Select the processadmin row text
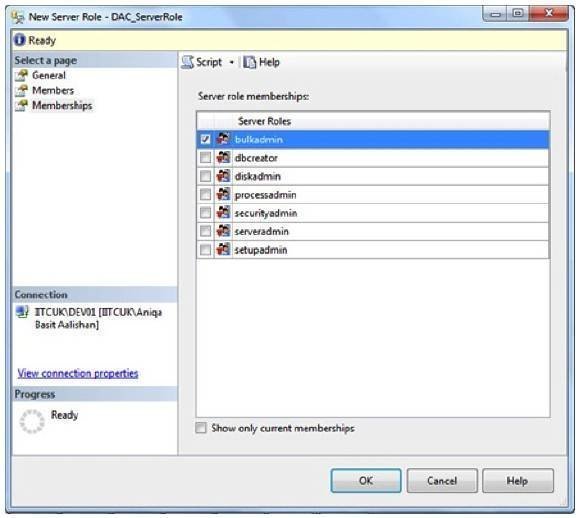 tap(265, 195)
